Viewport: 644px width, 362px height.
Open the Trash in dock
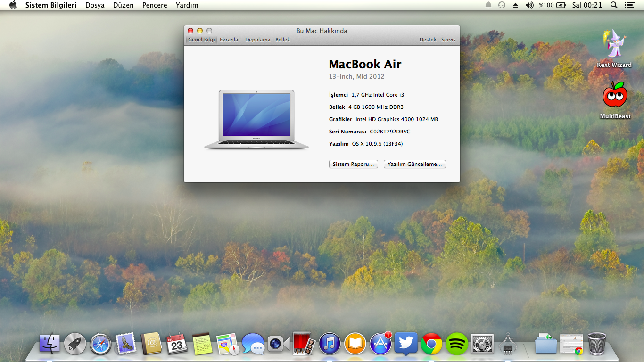click(597, 344)
